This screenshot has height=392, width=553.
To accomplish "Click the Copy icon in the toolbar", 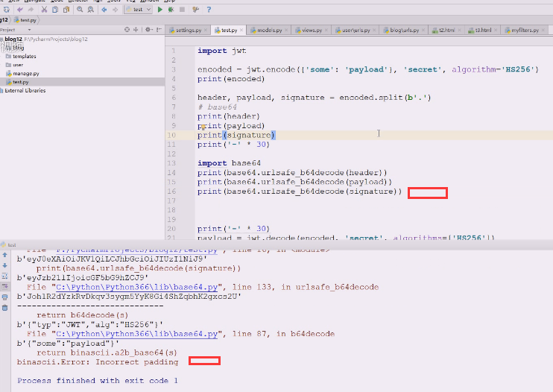I will click(x=55, y=10).
